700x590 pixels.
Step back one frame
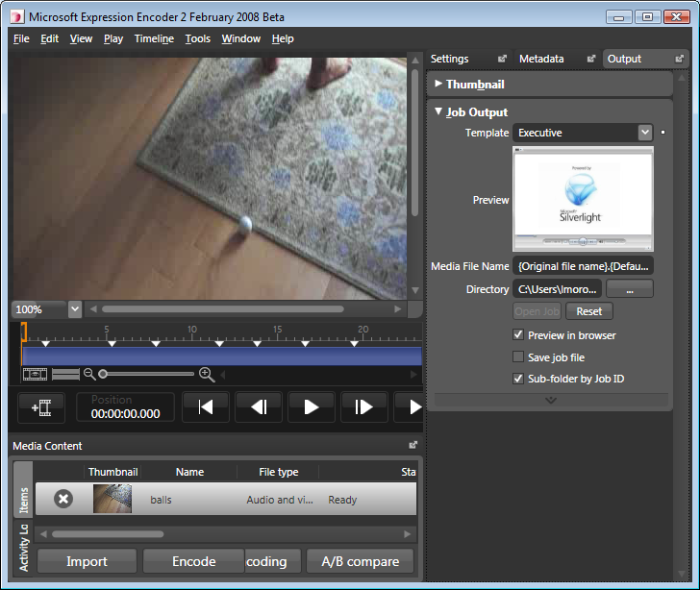click(259, 407)
